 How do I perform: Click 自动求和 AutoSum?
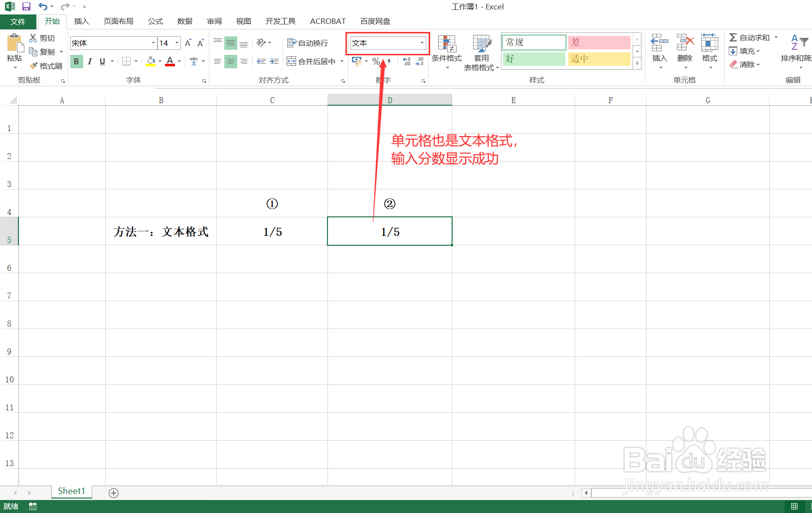749,38
